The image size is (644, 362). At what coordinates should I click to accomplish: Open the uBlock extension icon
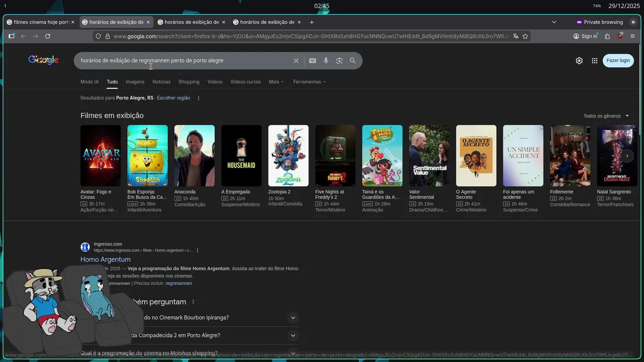(x=620, y=36)
